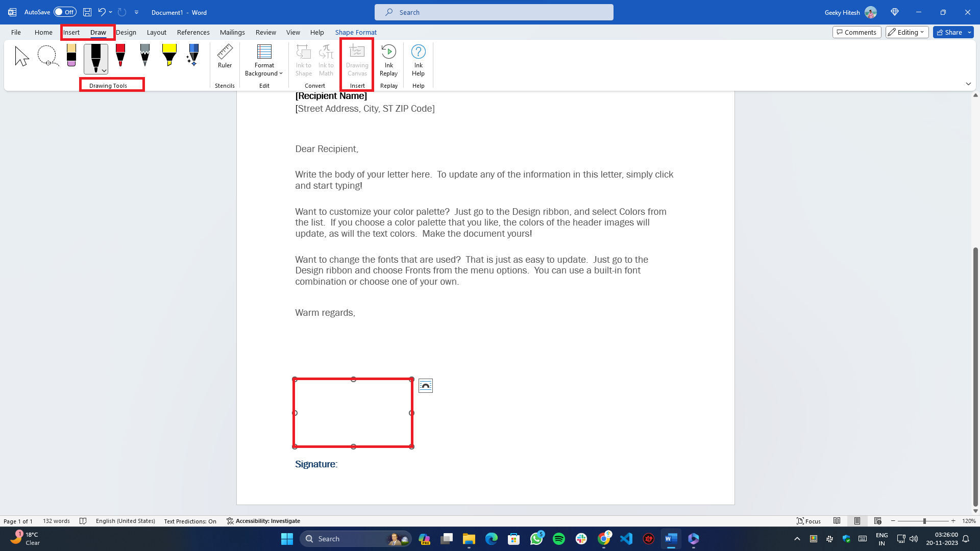The image size is (980, 551).
Task: Open the References tab
Action: click(x=193, y=32)
